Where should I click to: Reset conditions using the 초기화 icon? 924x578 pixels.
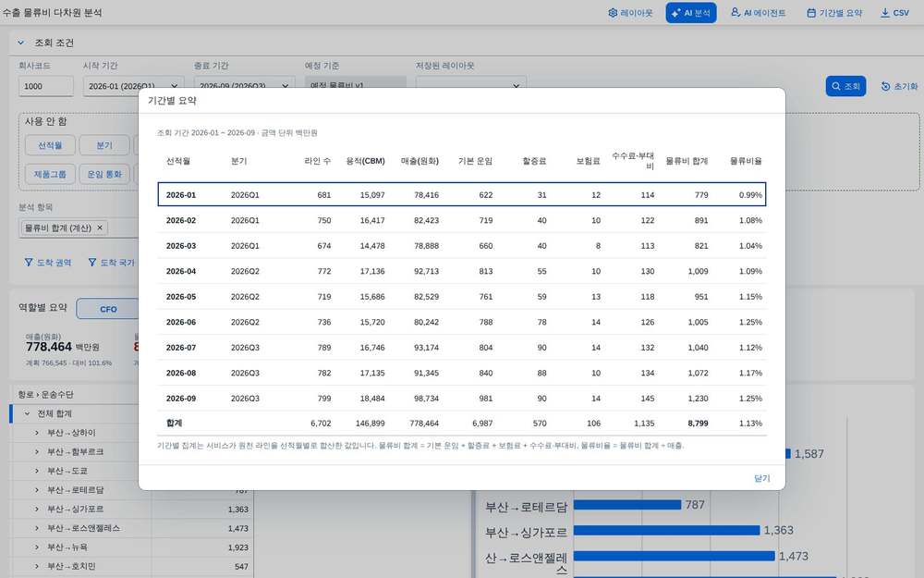tap(899, 86)
